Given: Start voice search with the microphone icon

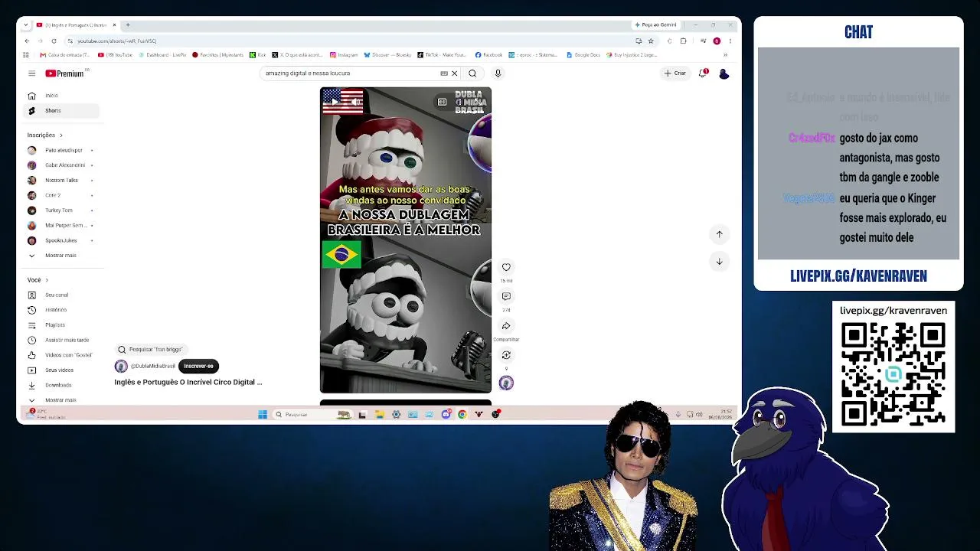Looking at the screenshot, I should pyautogui.click(x=498, y=73).
